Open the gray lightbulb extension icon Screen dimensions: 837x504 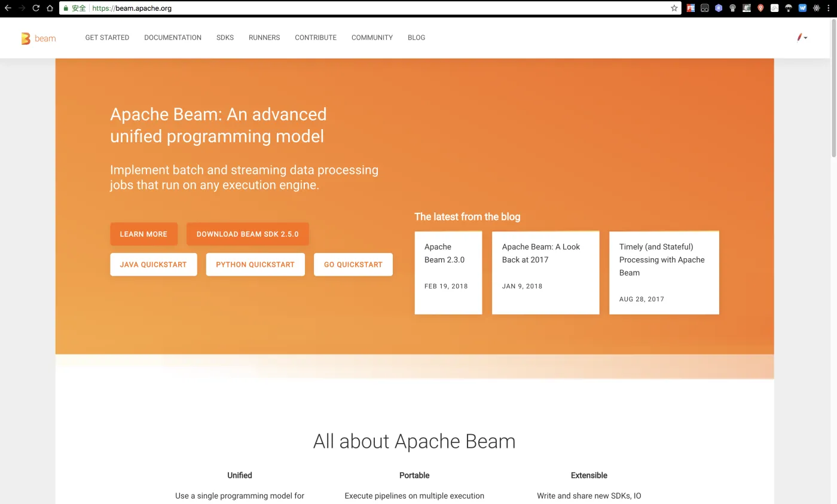pos(732,8)
